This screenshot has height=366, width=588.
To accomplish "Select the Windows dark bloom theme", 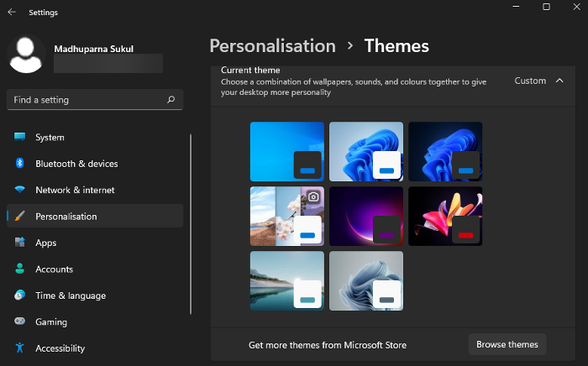I will point(445,151).
